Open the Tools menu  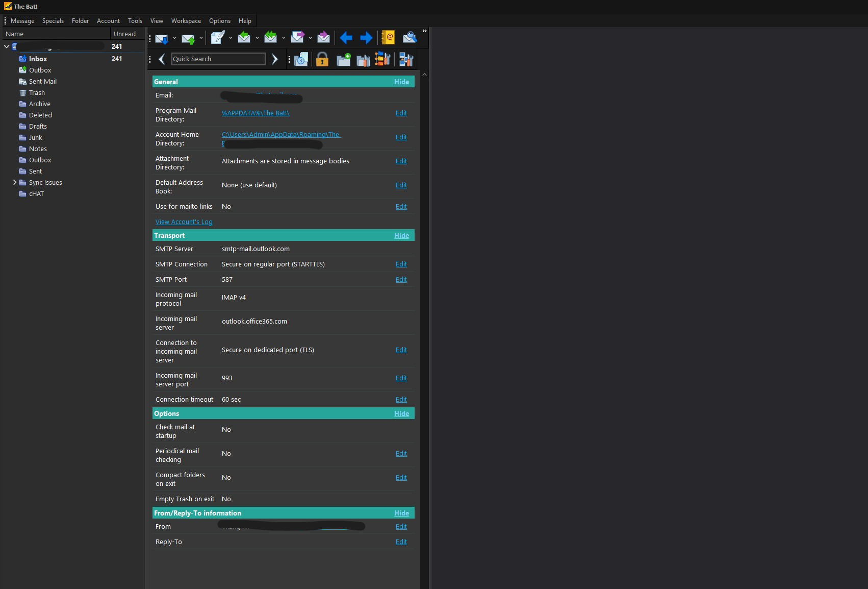coord(135,21)
